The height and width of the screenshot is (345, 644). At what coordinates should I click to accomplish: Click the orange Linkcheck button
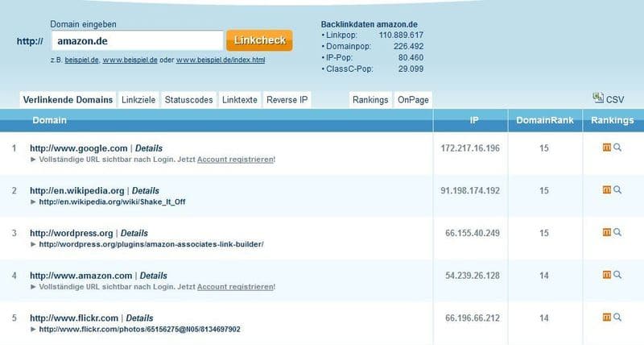(259, 40)
